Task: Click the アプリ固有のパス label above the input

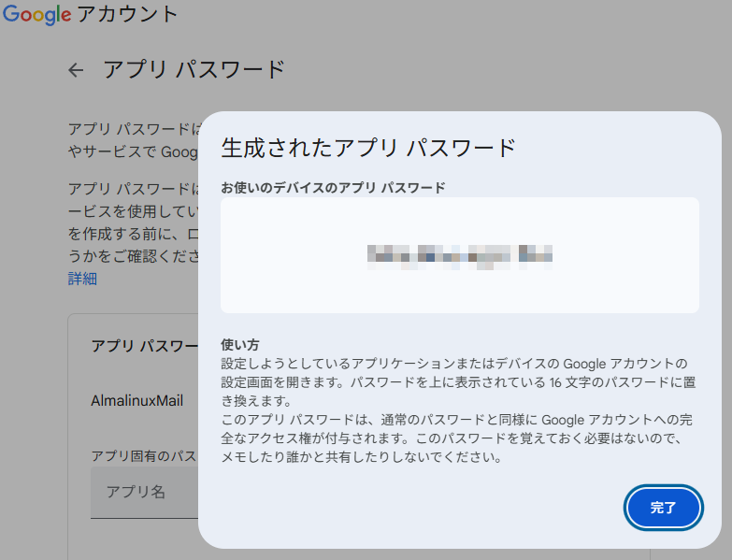Action: (x=142, y=456)
